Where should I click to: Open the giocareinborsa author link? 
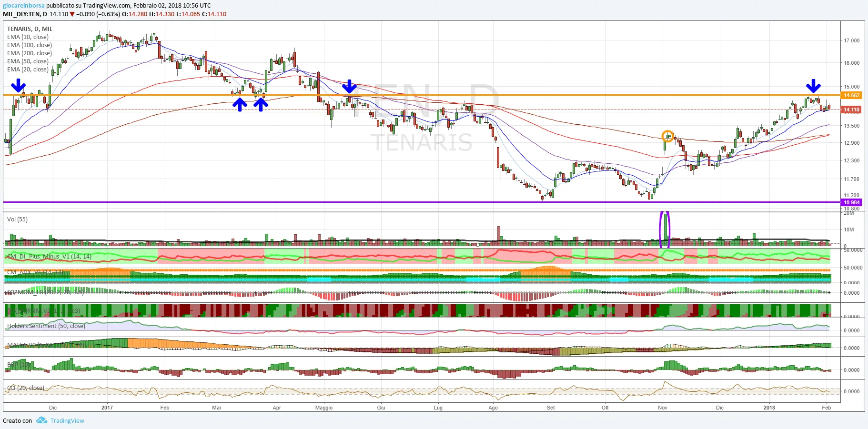24,5
